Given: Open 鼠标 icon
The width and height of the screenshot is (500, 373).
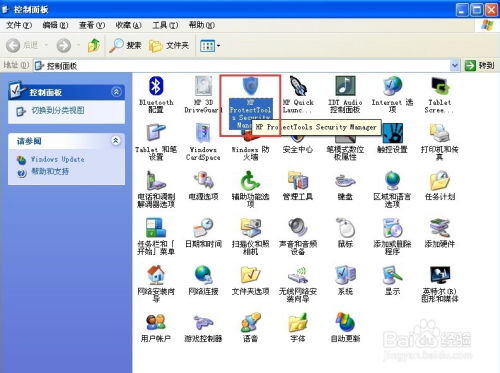Looking at the screenshot, I should 345,228.
